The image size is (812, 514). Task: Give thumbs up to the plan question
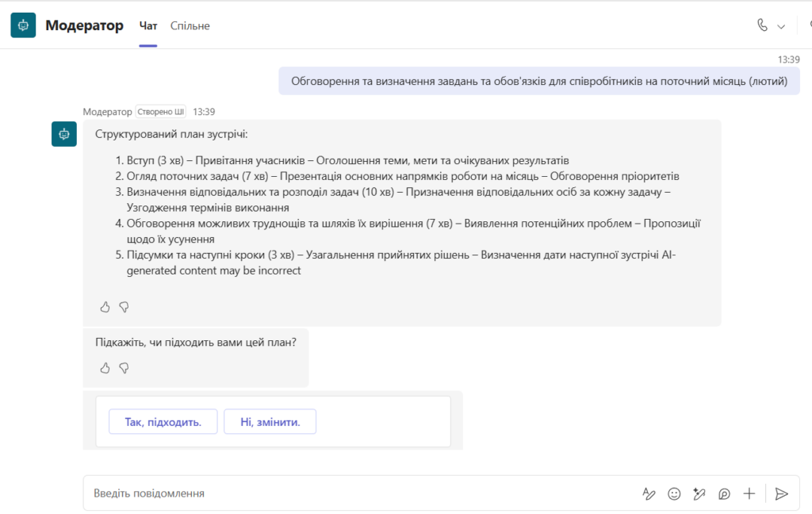click(105, 368)
